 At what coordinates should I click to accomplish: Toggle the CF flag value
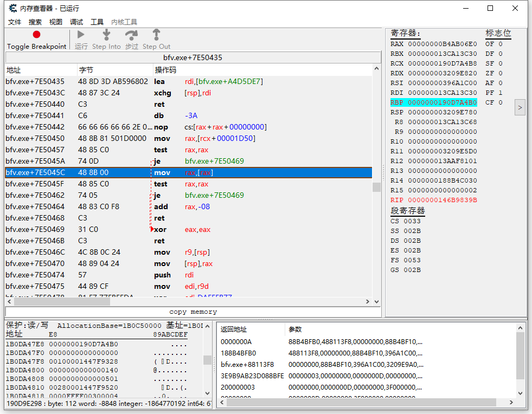501,102
